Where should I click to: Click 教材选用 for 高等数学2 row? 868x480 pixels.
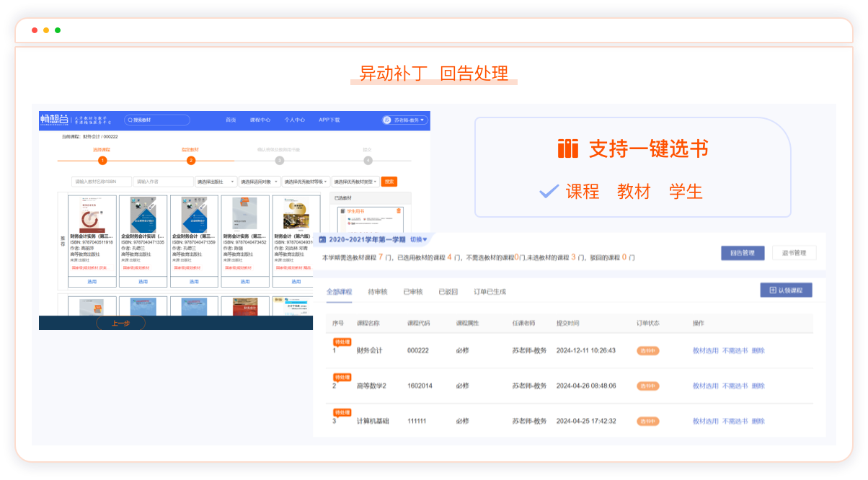(x=706, y=386)
